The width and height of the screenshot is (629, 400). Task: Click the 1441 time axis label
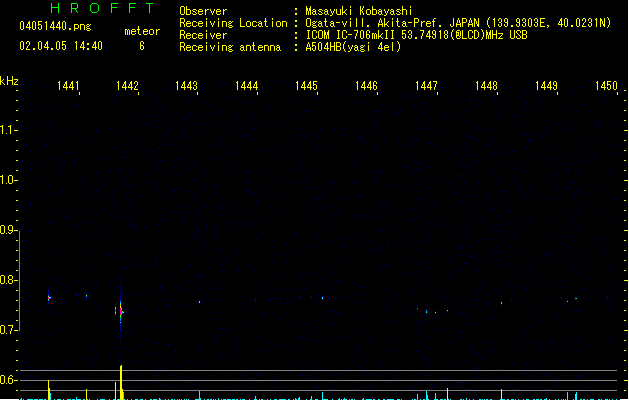pyautogui.click(x=69, y=86)
